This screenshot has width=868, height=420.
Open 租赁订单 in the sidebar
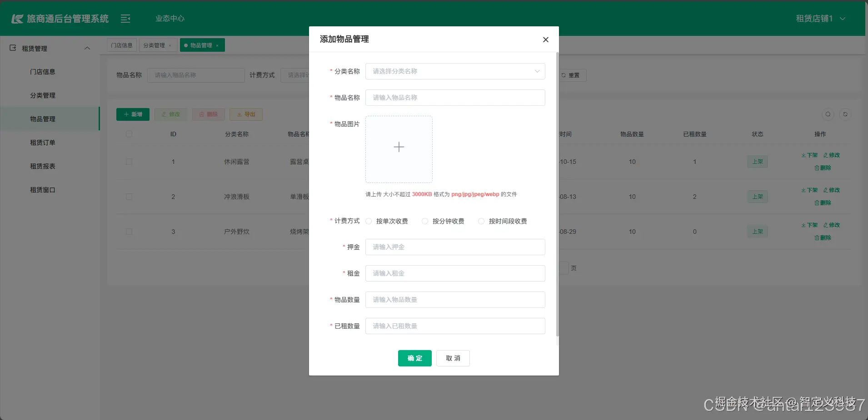pyautogui.click(x=43, y=143)
